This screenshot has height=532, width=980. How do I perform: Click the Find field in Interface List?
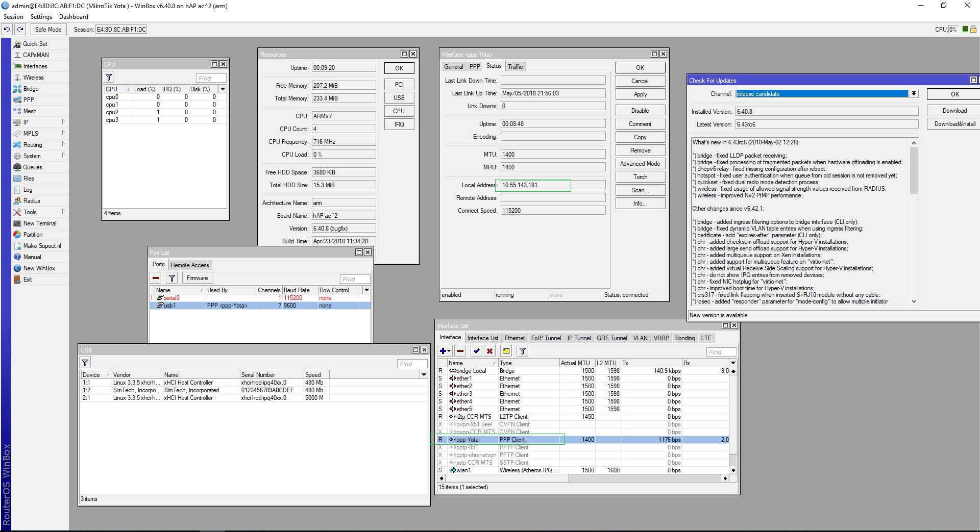pos(721,352)
